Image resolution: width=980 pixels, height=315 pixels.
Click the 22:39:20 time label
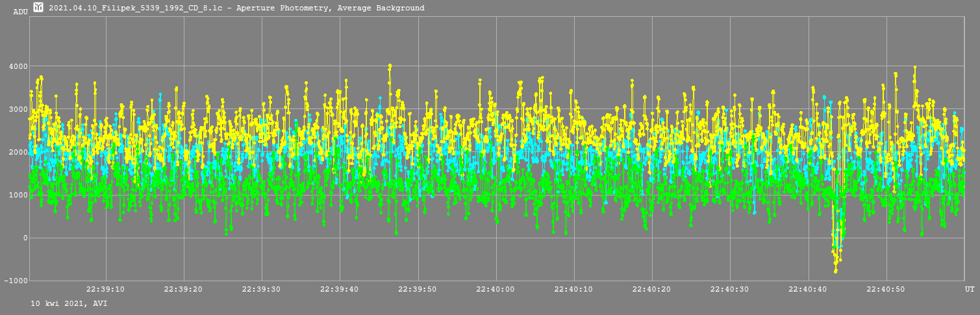click(x=184, y=289)
